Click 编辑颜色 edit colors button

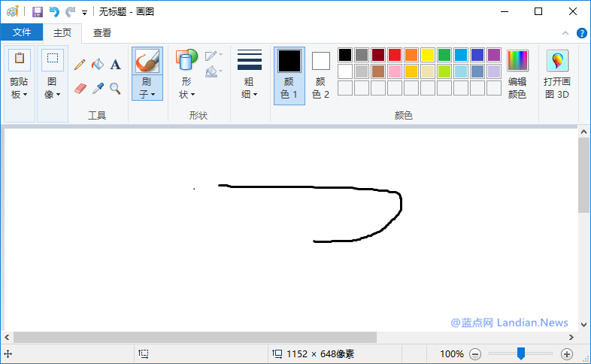(517, 74)
